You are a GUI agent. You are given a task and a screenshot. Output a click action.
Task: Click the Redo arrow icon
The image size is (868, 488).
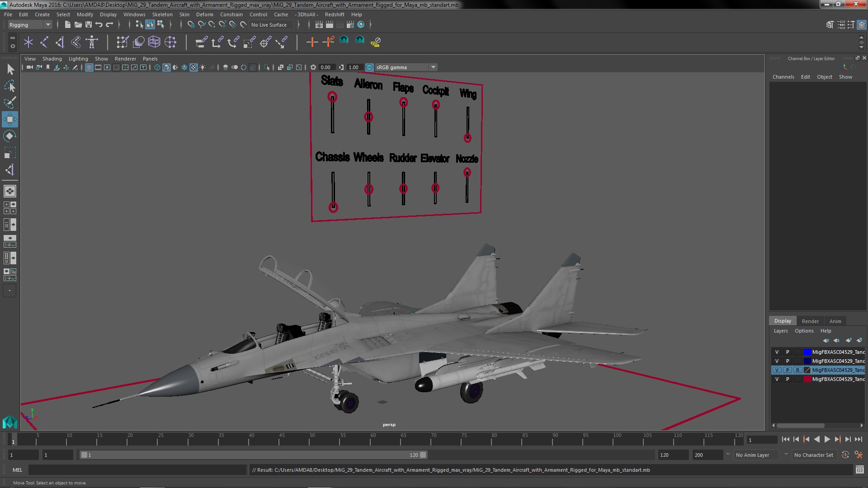pos(109,25)
